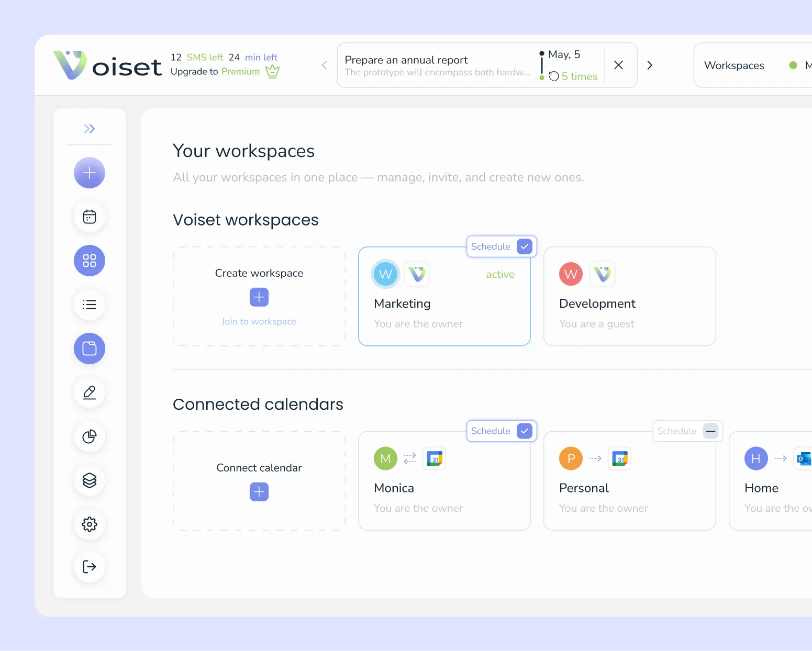Open the task list icon in sidebar
The height and width of the screenshot is (651, 812).
tap(90, 305)
